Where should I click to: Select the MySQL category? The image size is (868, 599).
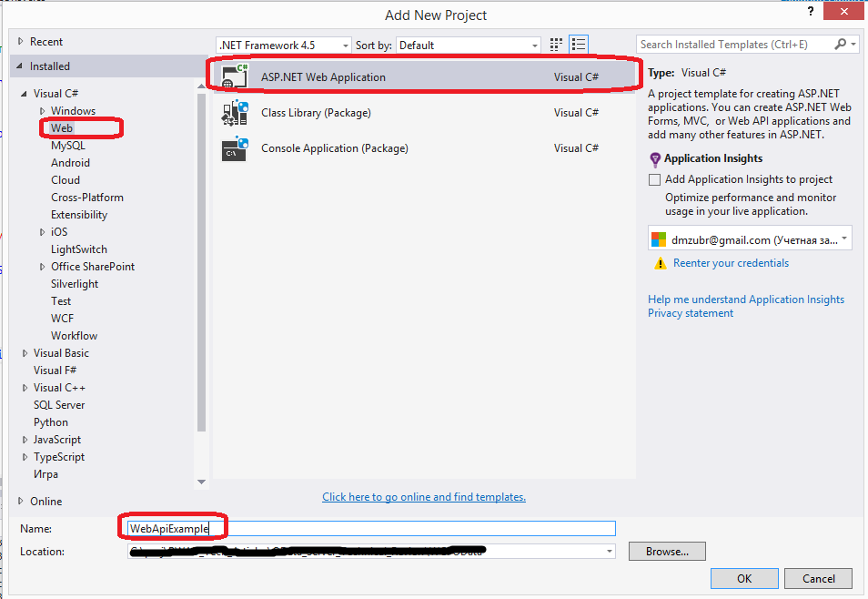point(68,145)
